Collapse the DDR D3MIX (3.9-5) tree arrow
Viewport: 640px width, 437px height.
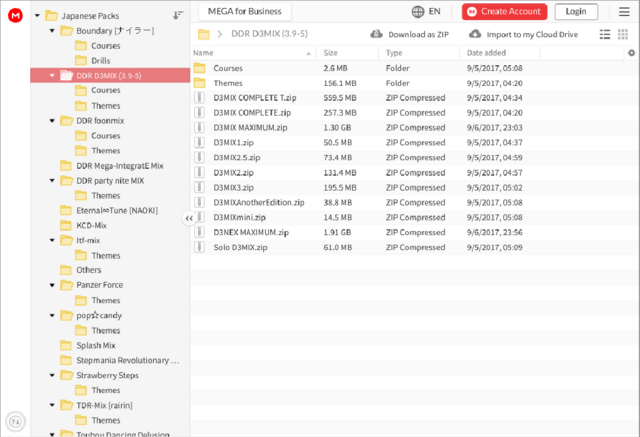(x=52, y=75)
